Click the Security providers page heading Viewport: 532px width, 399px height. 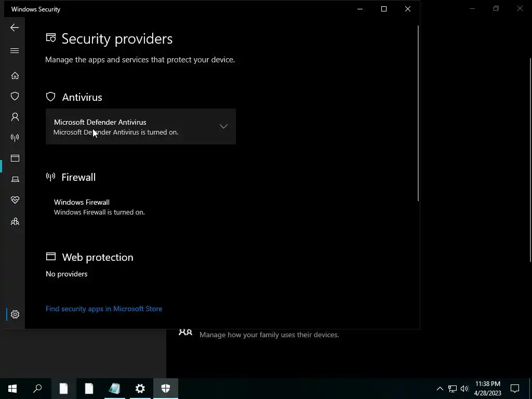pos(117,38)
